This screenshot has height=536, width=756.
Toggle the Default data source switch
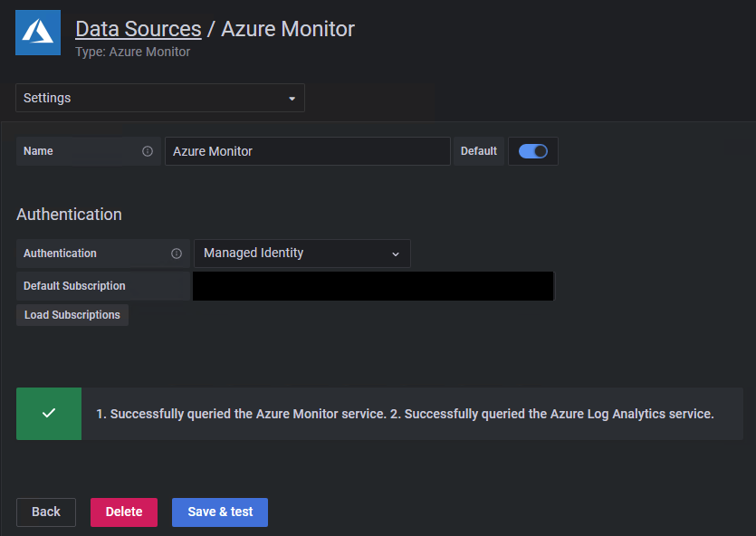point(533,150)
